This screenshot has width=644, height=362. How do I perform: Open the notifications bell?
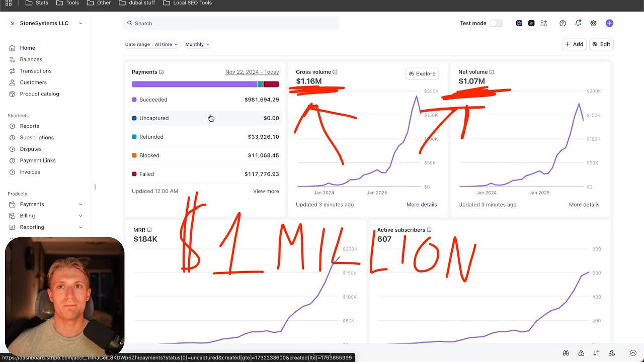click(578, 23)
